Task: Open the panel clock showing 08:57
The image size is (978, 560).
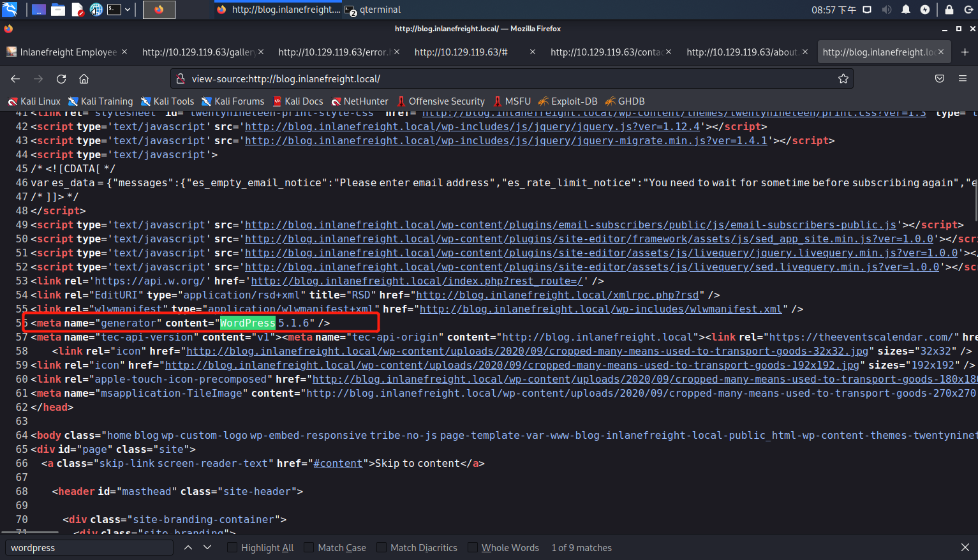Action: tap(834, 10)
